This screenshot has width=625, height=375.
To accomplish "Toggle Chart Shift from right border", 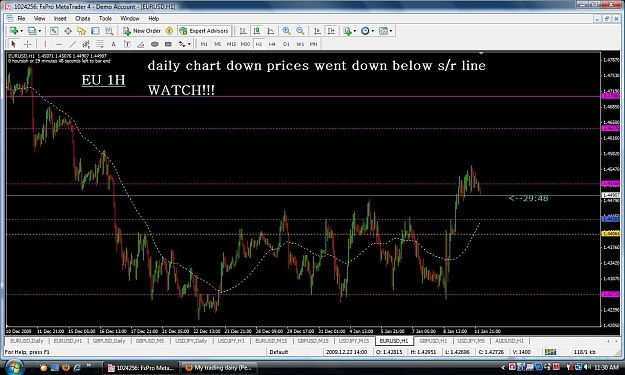I will coord(331,31).
